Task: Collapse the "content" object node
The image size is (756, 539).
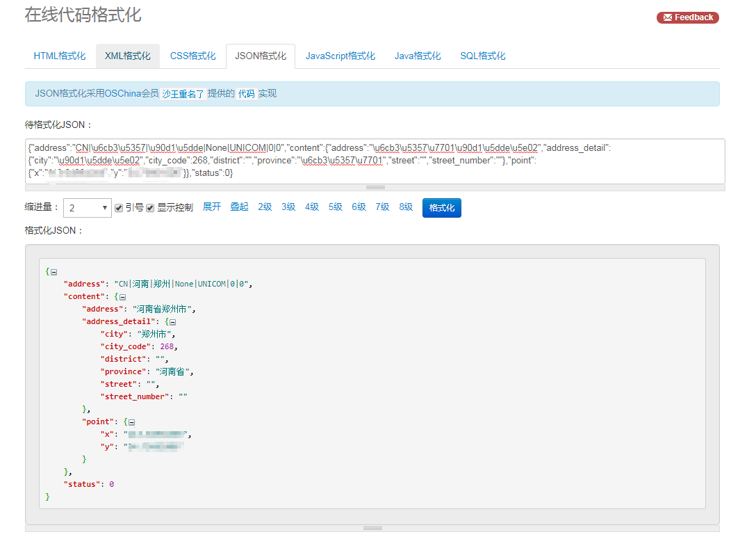Action: [x=122, y=297]
